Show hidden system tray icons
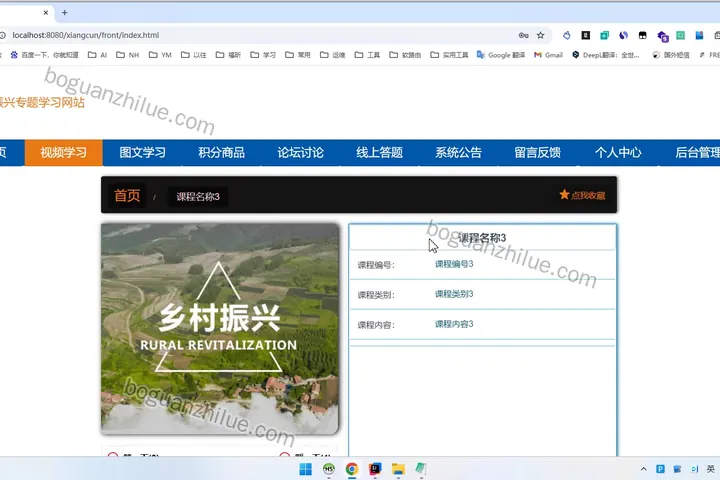 coord(643,469)
